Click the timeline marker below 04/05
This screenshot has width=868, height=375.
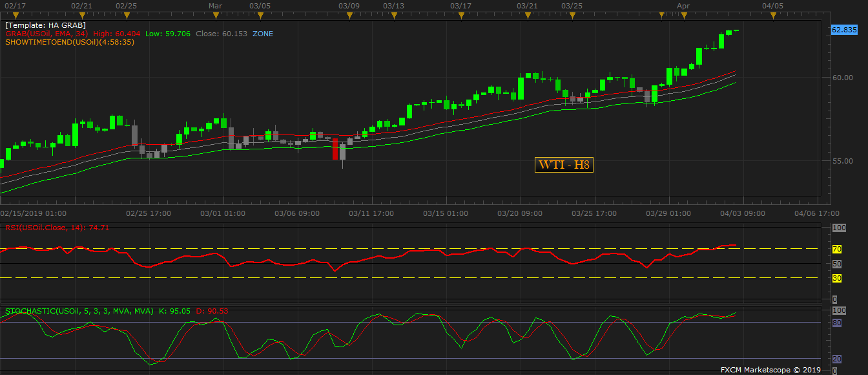[x=773, y=14]
